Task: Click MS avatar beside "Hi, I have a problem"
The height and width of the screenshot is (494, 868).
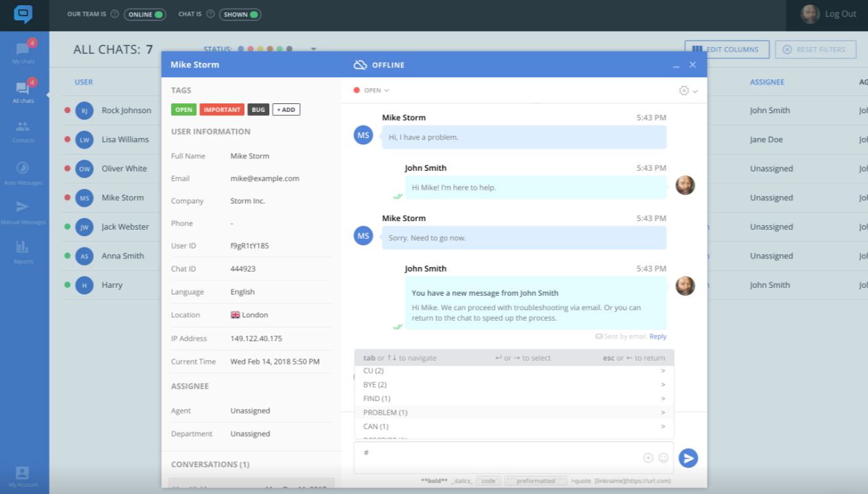Action: (363, 135)
